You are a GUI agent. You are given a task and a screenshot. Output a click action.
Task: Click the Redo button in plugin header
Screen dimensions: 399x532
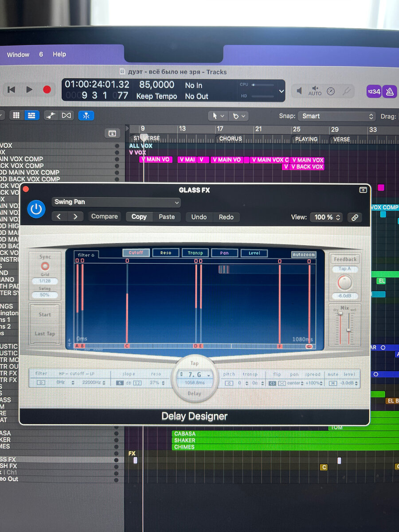(226, 217)
